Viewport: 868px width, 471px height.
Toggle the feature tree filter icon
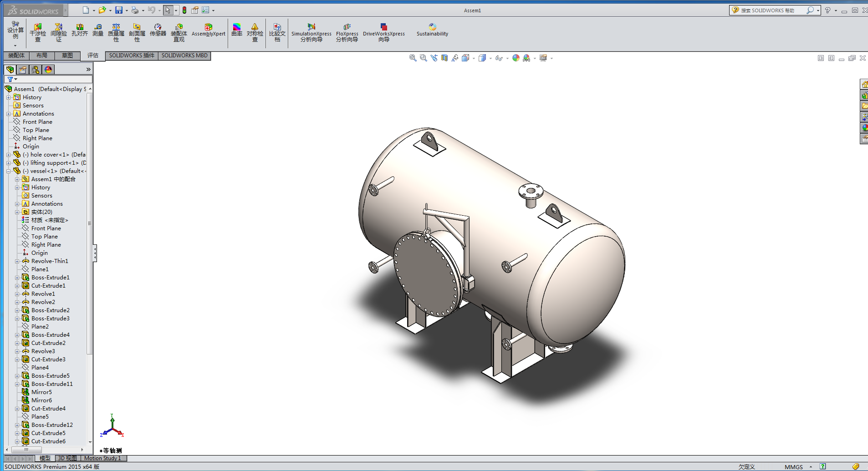[x=10, y=79]
